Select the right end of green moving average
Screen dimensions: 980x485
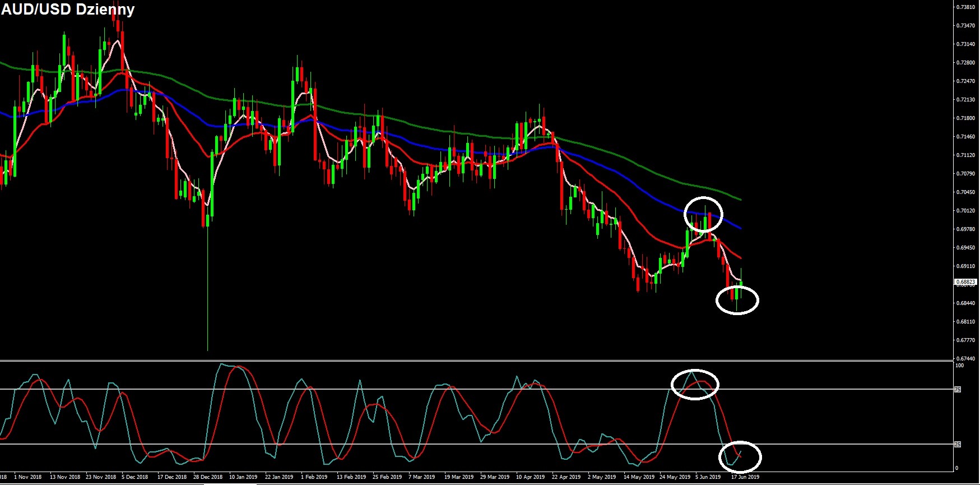740,199
